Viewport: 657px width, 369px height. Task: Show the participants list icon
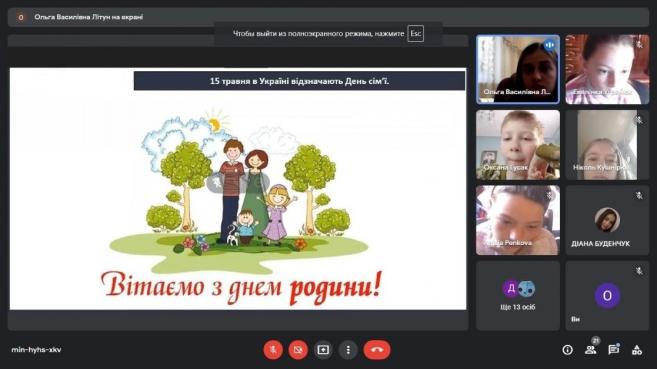(x=591, y=349)
